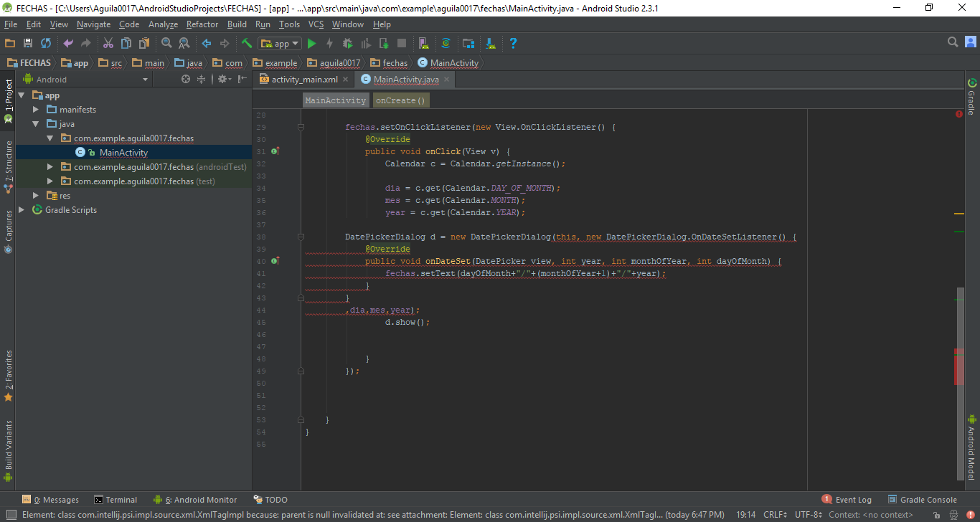Collapse com.example.aguila0017.fechas package node
The image size is (980, 522).
pos(50,138)
